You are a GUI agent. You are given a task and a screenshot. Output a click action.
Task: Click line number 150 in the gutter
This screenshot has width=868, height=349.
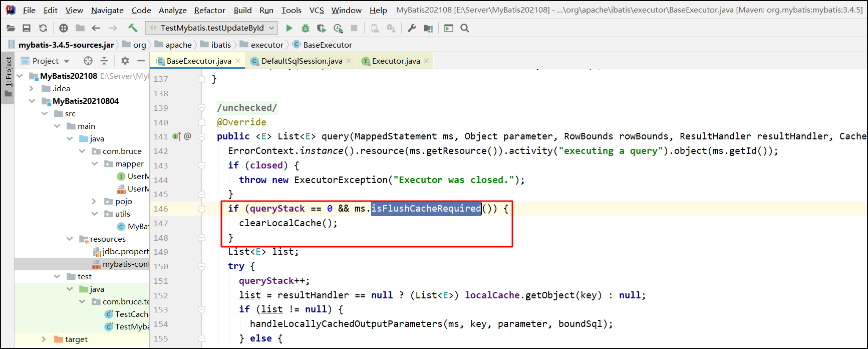tap(161, 266)
